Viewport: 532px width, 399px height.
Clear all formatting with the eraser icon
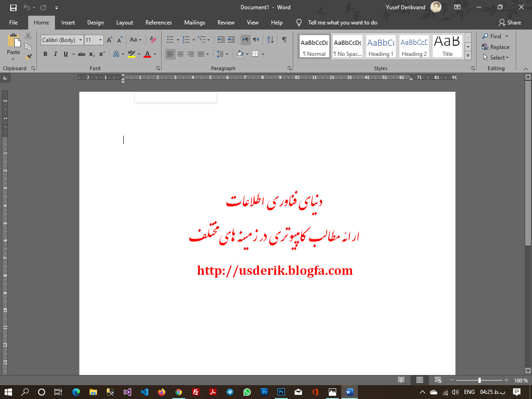(153, 40)
